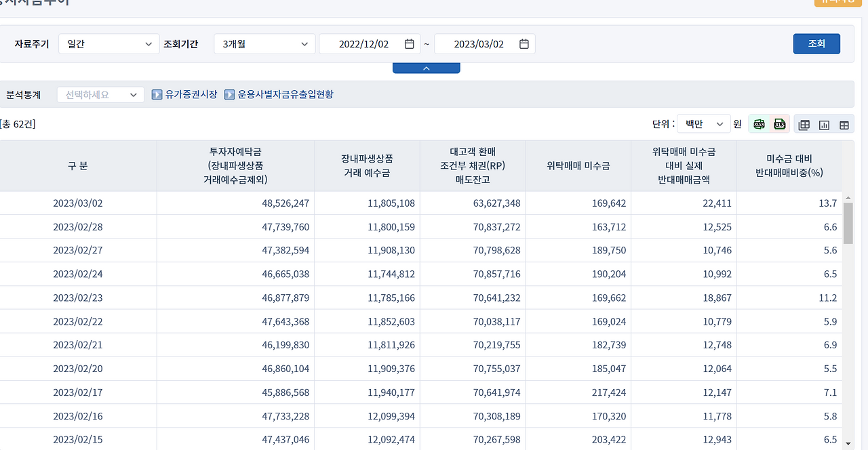Click 미수금 대비 반대매매비중(%) header
The height and width of the screenshot is (450, 868).
(x=789, y=166)
